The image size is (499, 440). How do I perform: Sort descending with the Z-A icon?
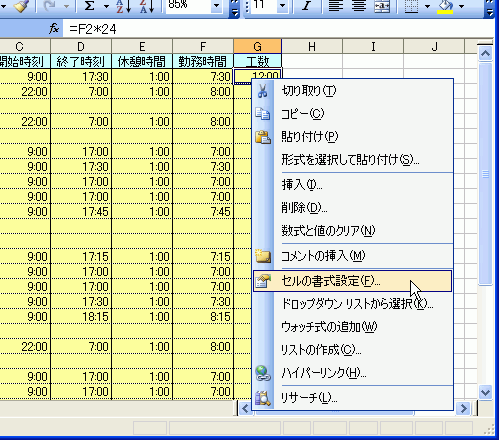point(147,6)
